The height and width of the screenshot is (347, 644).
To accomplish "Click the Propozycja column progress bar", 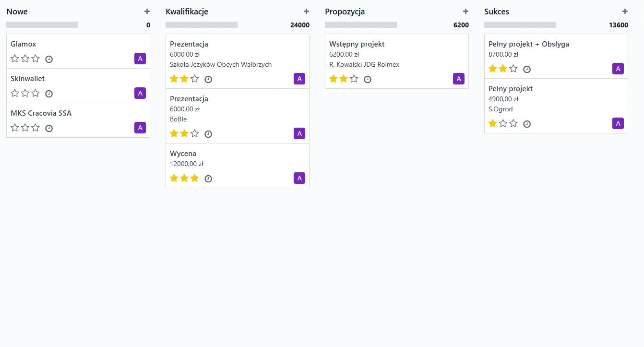I will pos(361,24).
